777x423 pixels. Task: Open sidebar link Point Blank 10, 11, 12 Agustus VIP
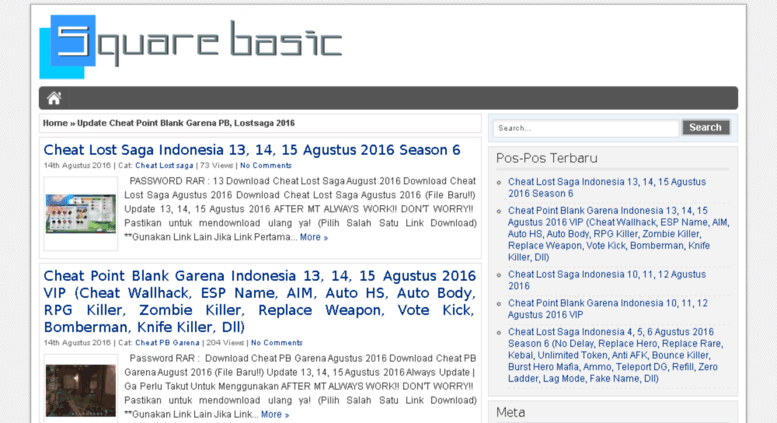click(608, 309)
